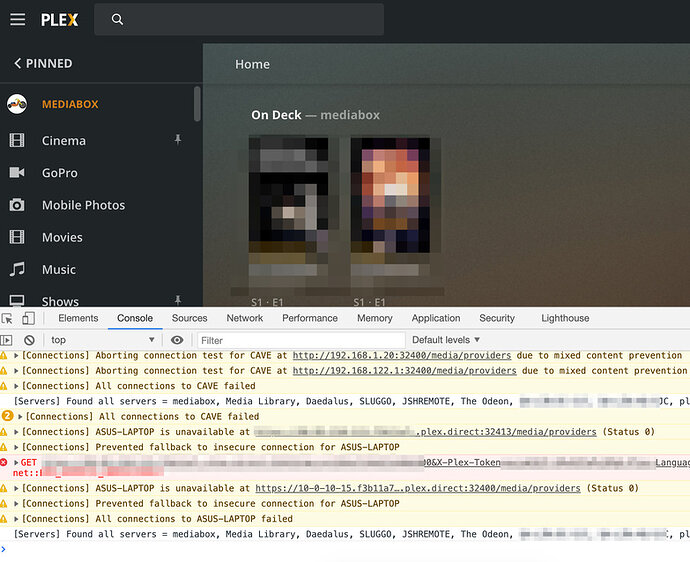Click the sidebar scrollbar
The image size is (690, 562).
pos(197,104)
